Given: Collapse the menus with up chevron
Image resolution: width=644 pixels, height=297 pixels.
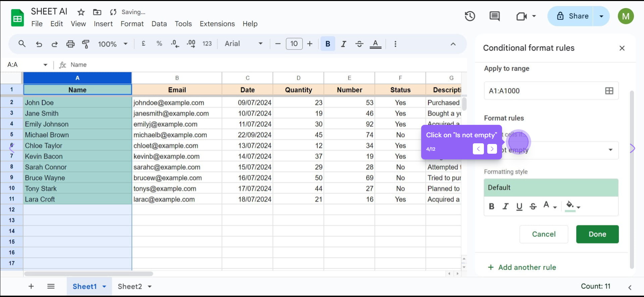Looking at the screenshot, I should (x=453, y=44).
